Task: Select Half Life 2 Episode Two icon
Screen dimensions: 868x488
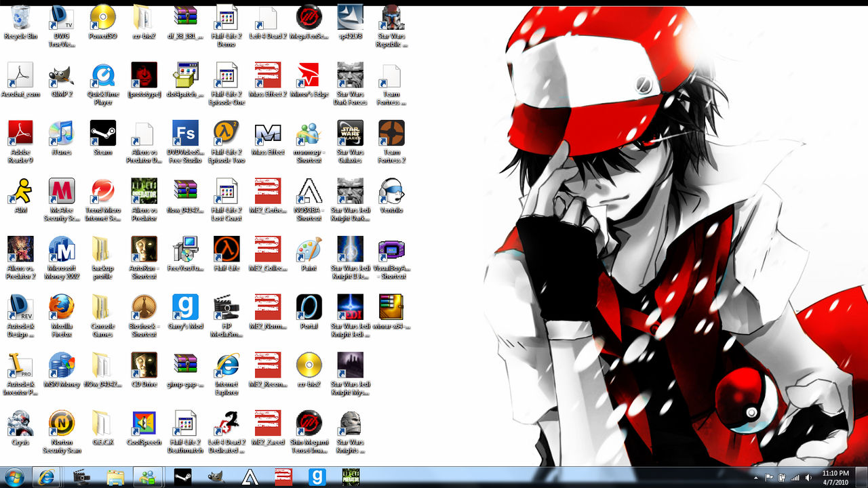Action: pos(226,142)
